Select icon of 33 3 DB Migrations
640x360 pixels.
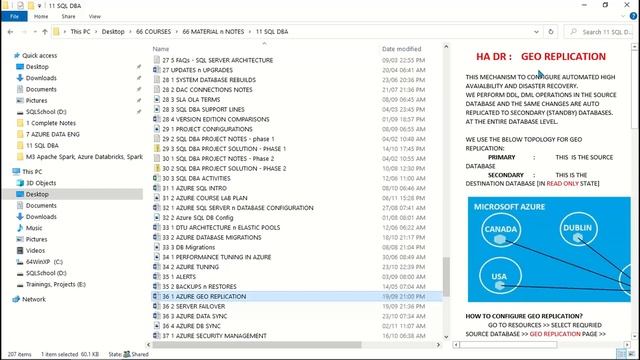(156, 247)
